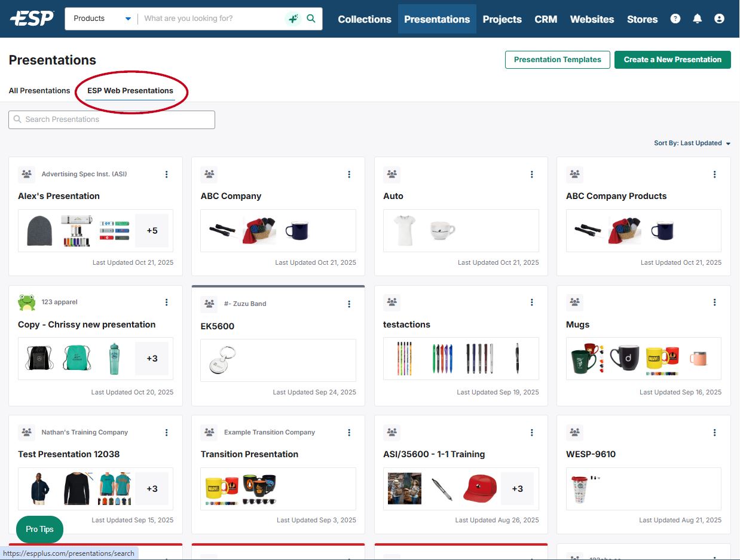Click the ESP logo in header

tap(32, 19)
